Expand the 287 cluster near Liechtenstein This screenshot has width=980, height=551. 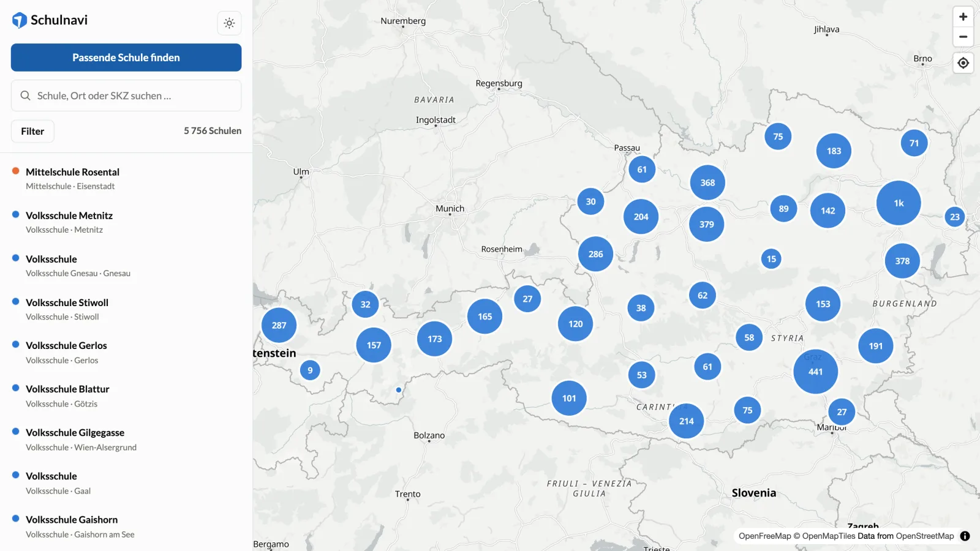pos(279,325)
